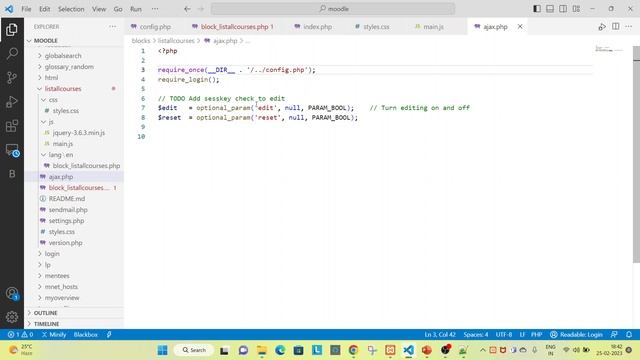Image resolution: width=640 pixels, height=360 pixels.
Task: Open the editor more actions ellipsis
Action: pos(629,27)
